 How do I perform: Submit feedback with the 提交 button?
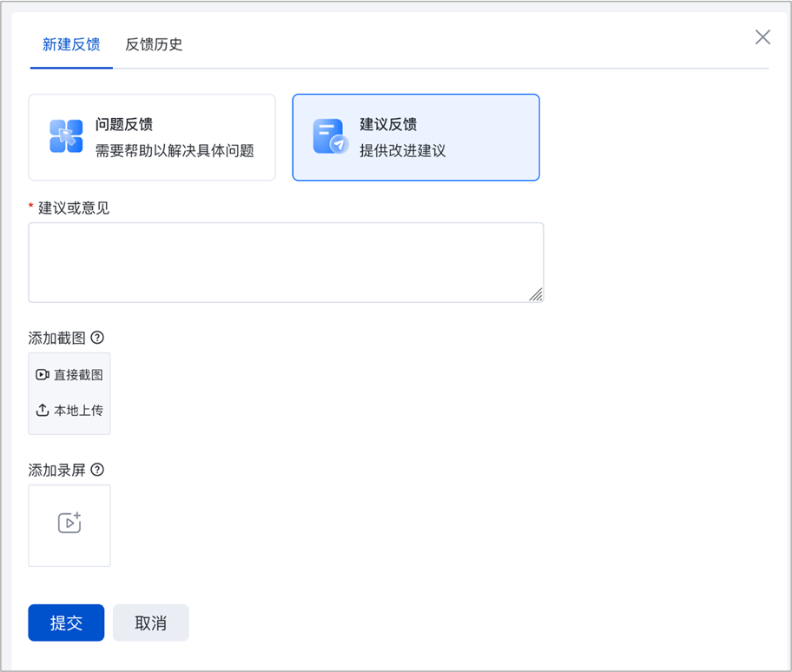[66, 623]
